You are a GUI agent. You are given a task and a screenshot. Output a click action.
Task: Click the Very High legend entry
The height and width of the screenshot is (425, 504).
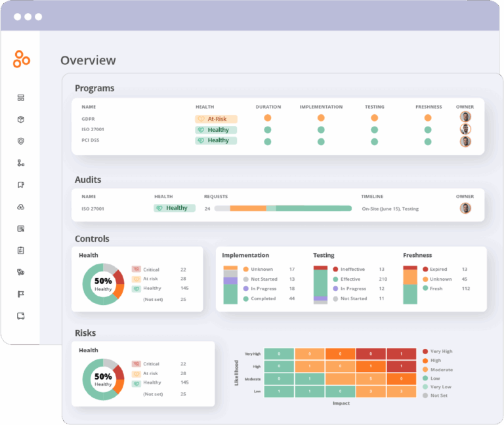(438, 352)
